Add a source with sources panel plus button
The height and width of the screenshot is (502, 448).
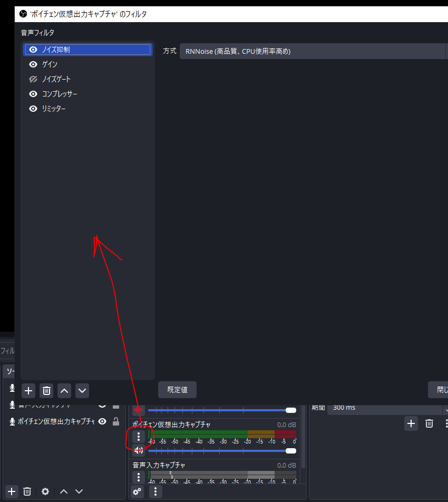pos(12,491)
